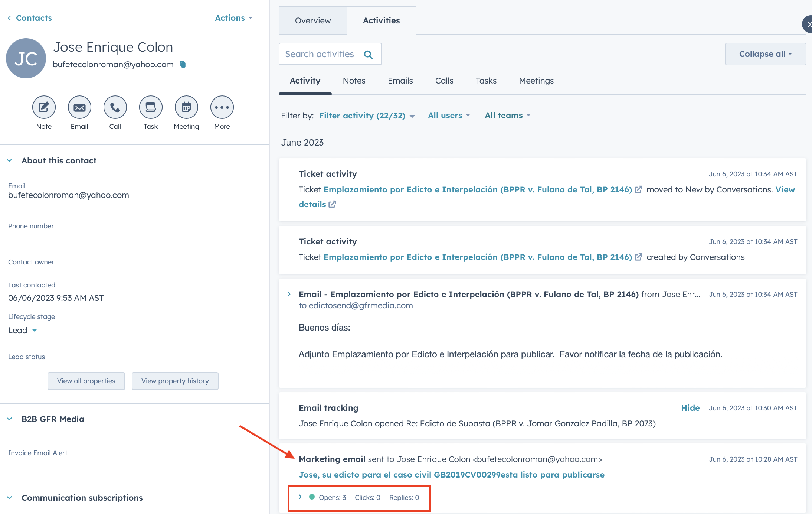
Task: Collapse the About this contact section
Action: (10, 160)
